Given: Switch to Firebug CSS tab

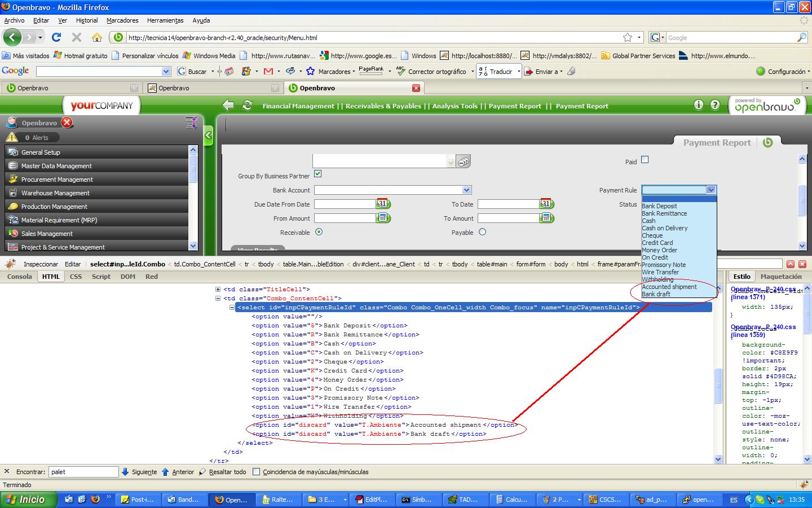Looking at the screenshot, I should pos(76,277).
